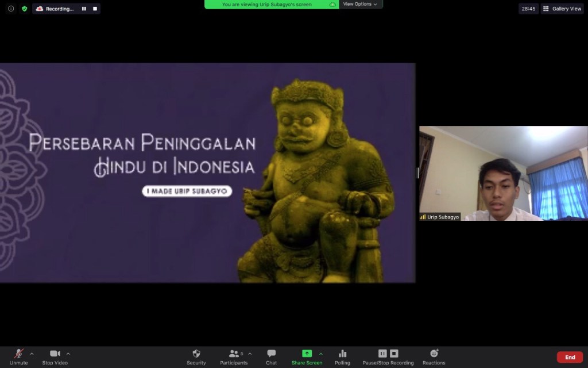Show meeting information icon
Image resolution: width=588 pixels, height=368 pixels.
[x=11, y=9]
